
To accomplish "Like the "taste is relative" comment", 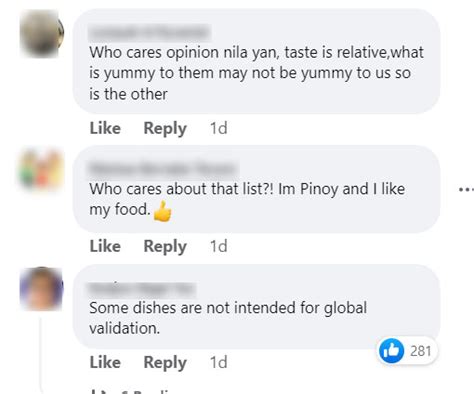I will coord(105,128).
